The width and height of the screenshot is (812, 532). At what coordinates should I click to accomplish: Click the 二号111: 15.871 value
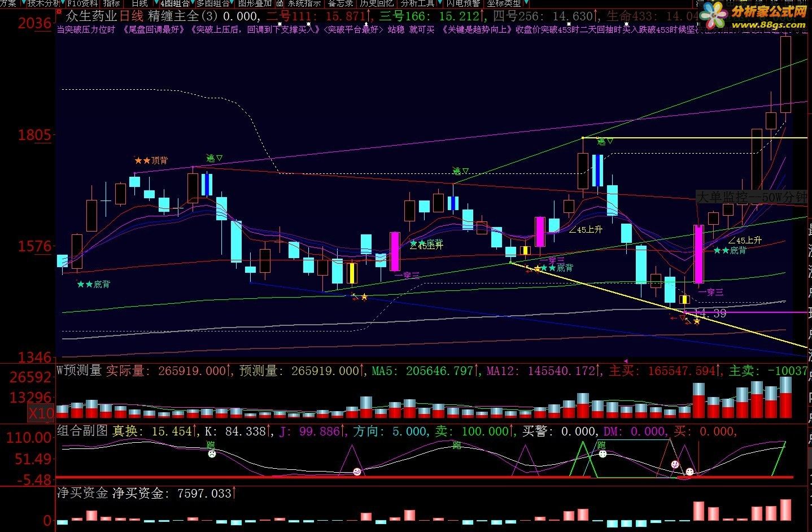click(x=316, y=17)
